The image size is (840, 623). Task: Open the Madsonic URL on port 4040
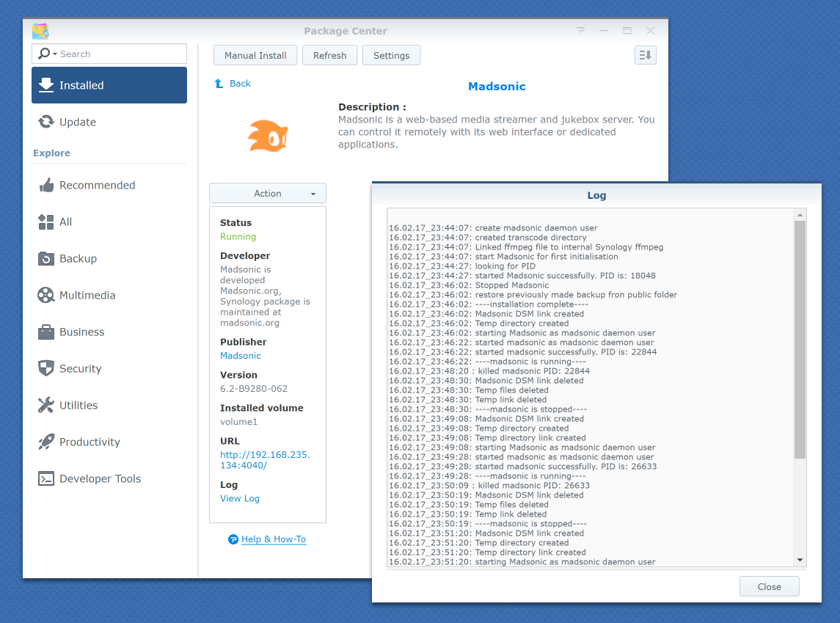[265, 460]
